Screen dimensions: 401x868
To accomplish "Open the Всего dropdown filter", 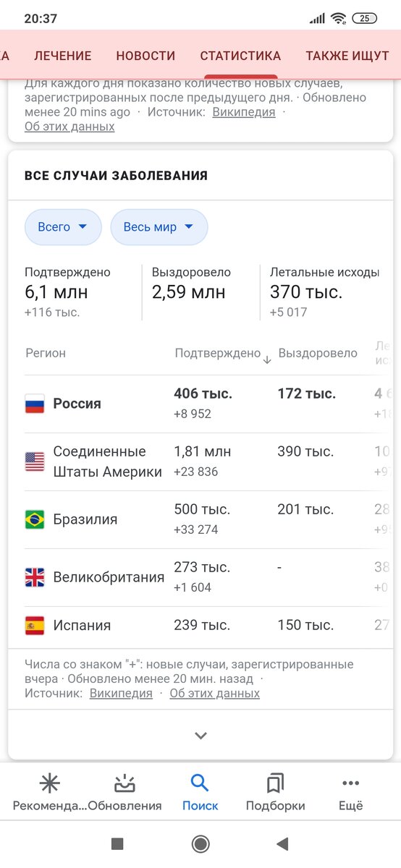I will click(x=63, y=227).
